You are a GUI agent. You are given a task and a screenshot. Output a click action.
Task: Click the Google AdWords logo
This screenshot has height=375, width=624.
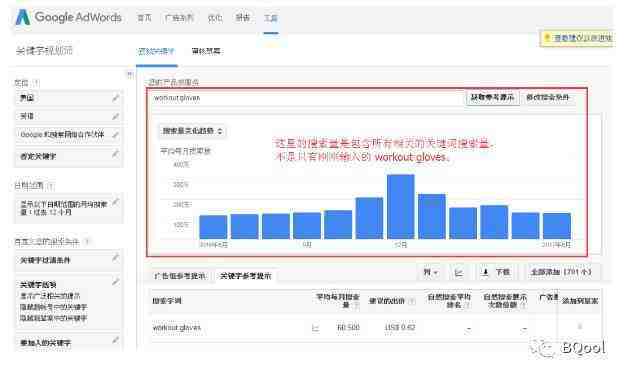point(68,18)
